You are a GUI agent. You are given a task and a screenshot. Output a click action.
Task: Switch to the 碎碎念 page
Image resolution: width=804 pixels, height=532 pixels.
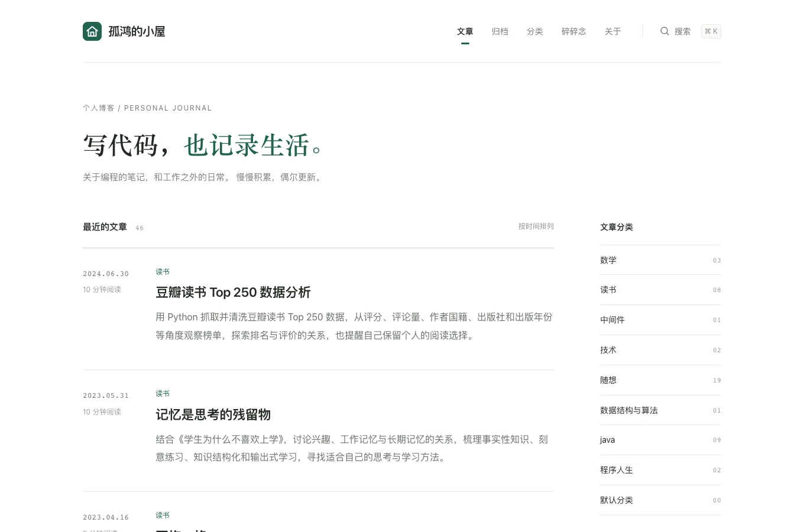pos(574,31)
